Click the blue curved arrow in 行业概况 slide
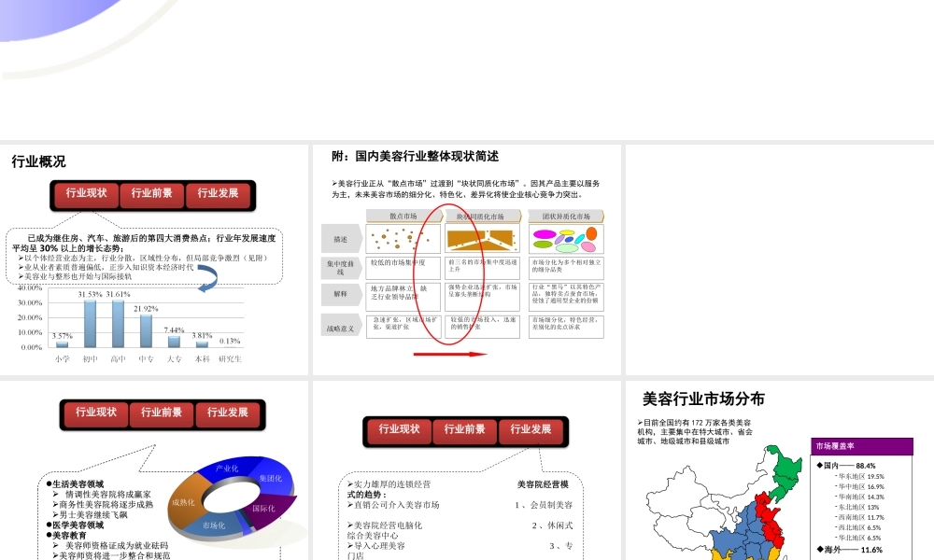 point(208,278)
